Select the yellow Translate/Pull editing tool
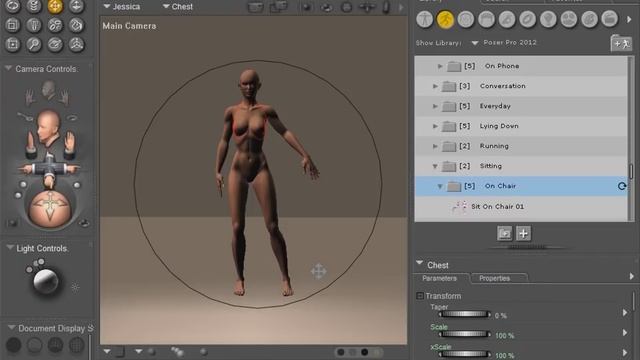The height and width of the screenshot is (360, 640). (55, 6)
